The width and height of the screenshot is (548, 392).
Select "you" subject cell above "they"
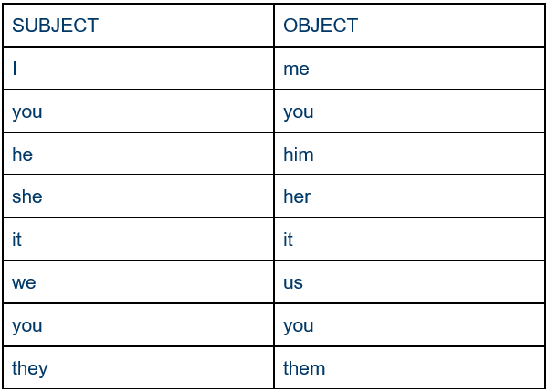coord(139,325)
